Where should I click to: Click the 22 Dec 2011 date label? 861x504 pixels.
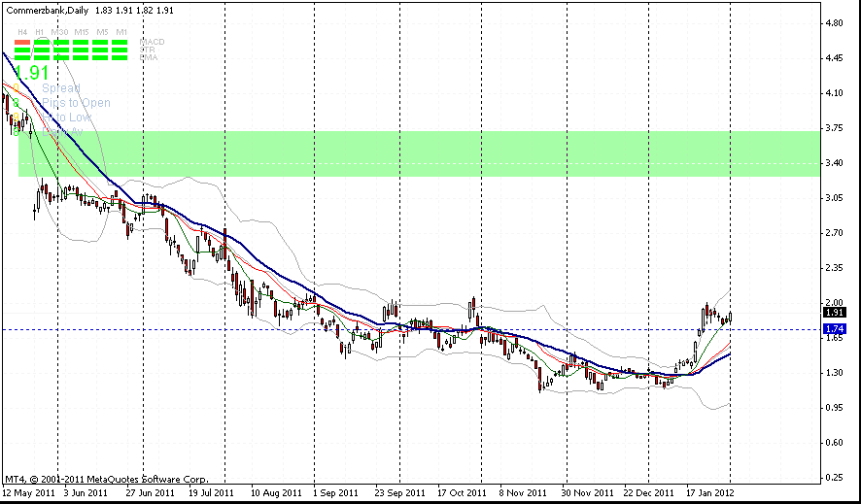pos(649,492)
